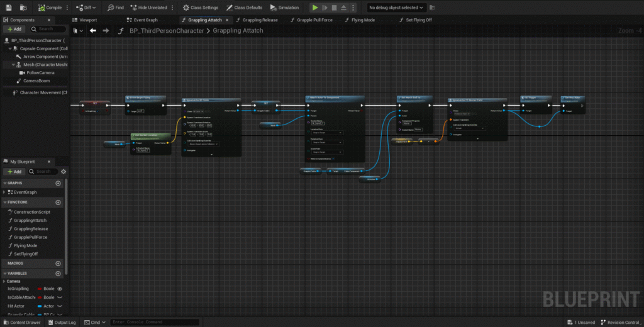Click the navigate forward arrow
644x327 pixels.
(106, 30)
